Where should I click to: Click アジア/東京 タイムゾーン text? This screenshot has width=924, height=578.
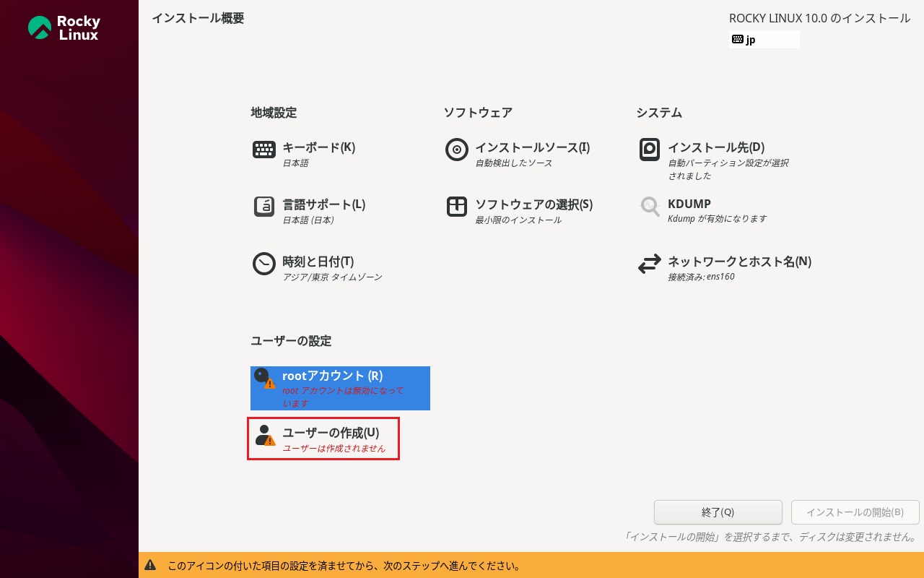(332, 277)
